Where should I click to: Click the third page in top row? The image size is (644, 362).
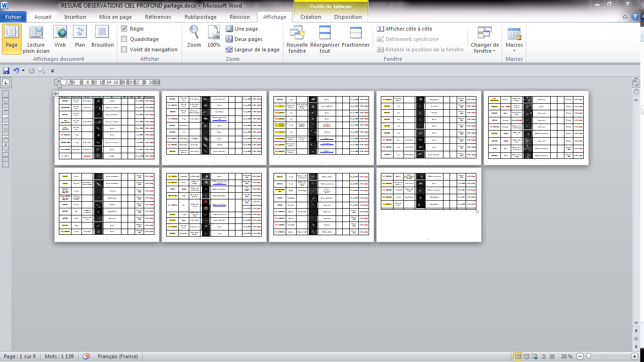point(322,128)
